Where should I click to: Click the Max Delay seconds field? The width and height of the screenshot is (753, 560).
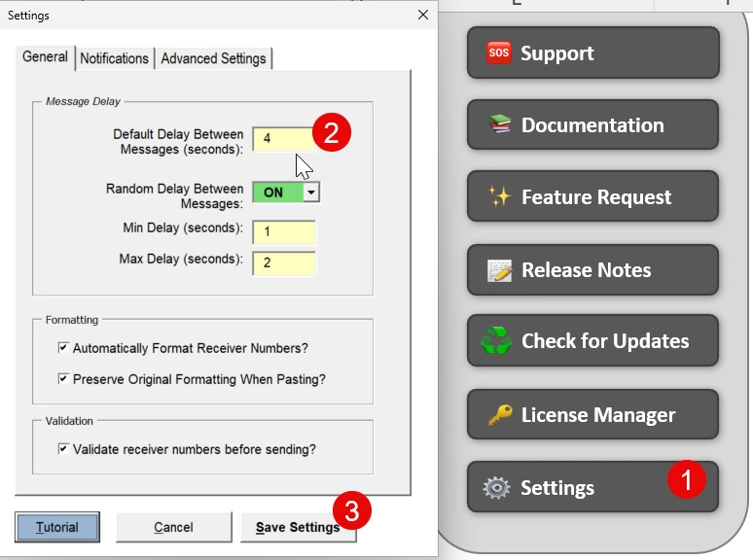pyautogui.click(x=284, y=262)
